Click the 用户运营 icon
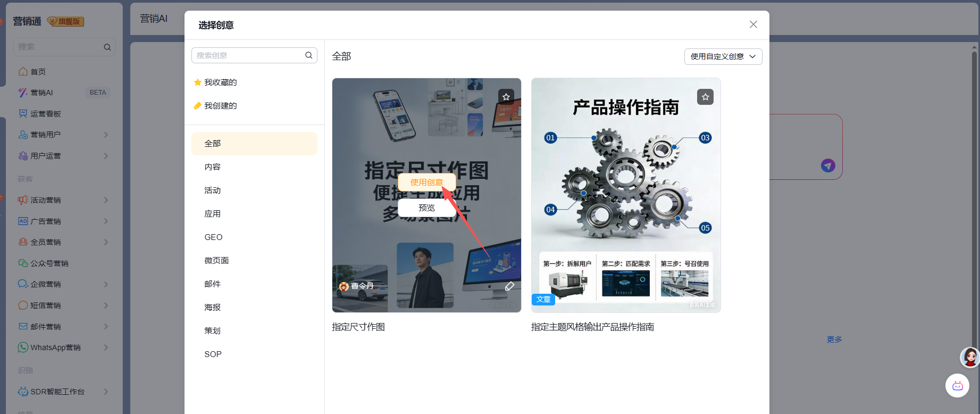The height and width of the screenshot is (414, 980). [x=23, y=156]
